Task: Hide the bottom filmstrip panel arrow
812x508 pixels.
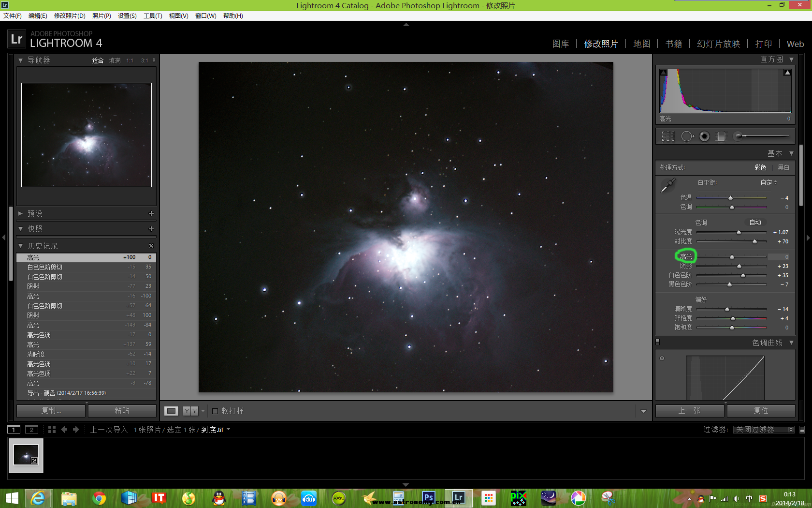Action: [x=406, y=485]
